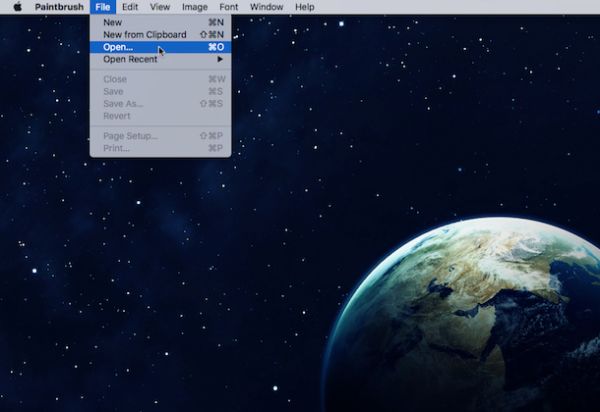Select New from Clipboard
Screen dimensions: 600x412
pos(144,34)
